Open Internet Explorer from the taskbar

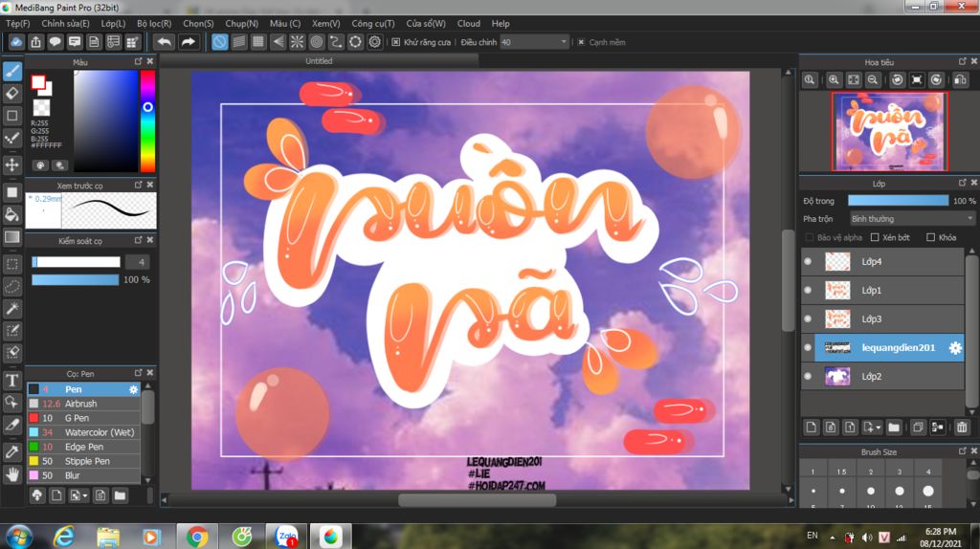pyautogui.click(x=64, y=537)
